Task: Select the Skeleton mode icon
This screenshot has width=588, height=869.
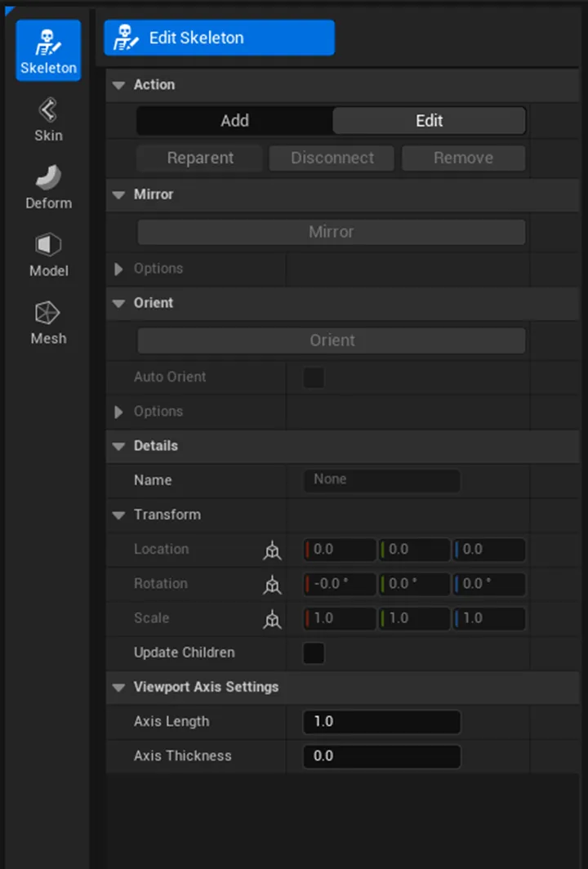Action: pos(48,50)
